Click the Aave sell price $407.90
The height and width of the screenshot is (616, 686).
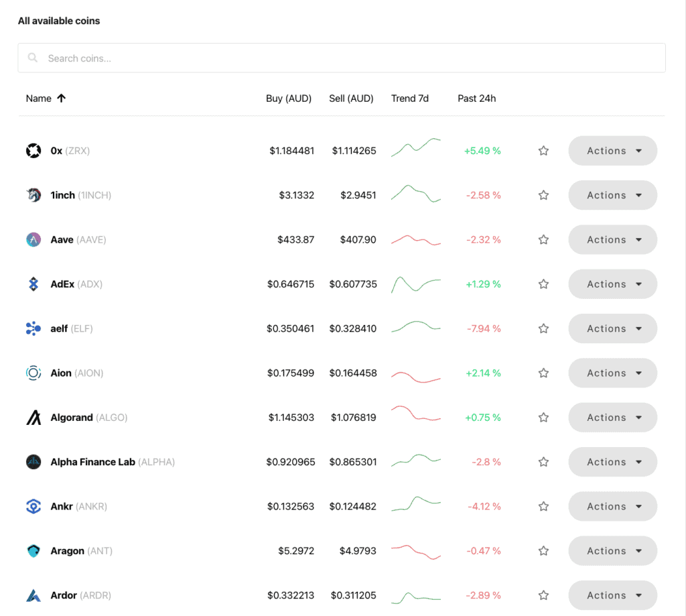(x=358, y=239)
